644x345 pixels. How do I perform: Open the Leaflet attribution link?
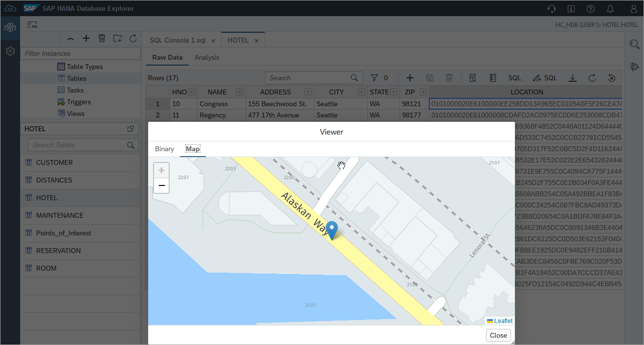[x=503, y=321]
